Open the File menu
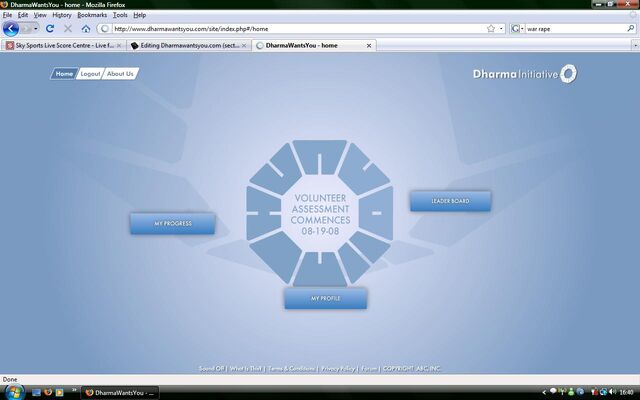 7,15
